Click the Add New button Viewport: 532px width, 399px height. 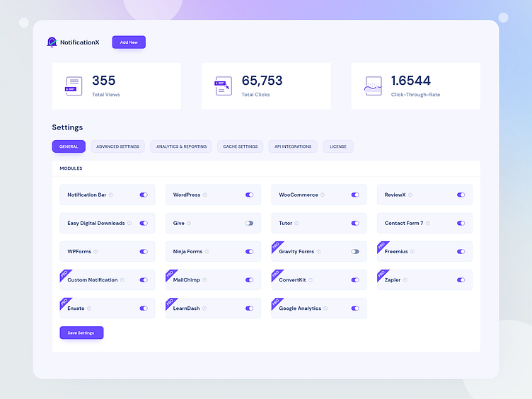coord(129,42)
